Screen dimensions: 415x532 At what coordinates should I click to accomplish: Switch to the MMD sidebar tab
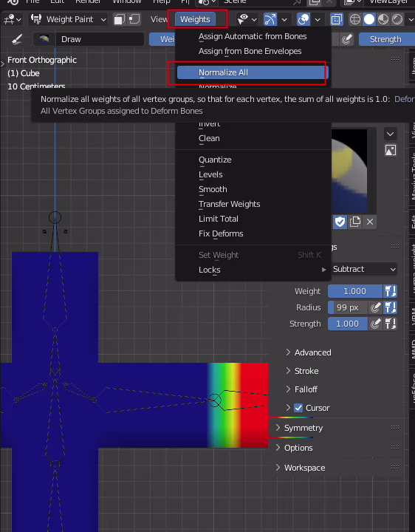coord(413,349)
